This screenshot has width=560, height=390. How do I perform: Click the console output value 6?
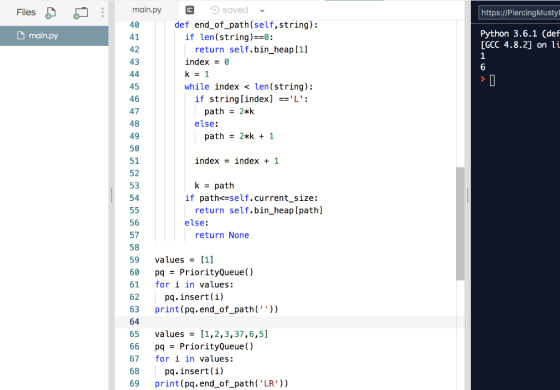point(482,67)
